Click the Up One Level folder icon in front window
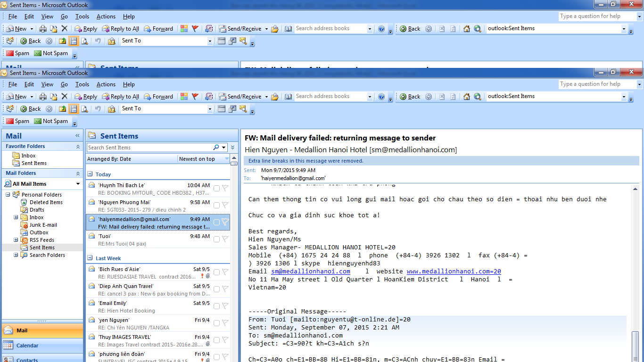The height and width of the screenshot is (362, 644). pyautogui.click(x=63, y=108)
